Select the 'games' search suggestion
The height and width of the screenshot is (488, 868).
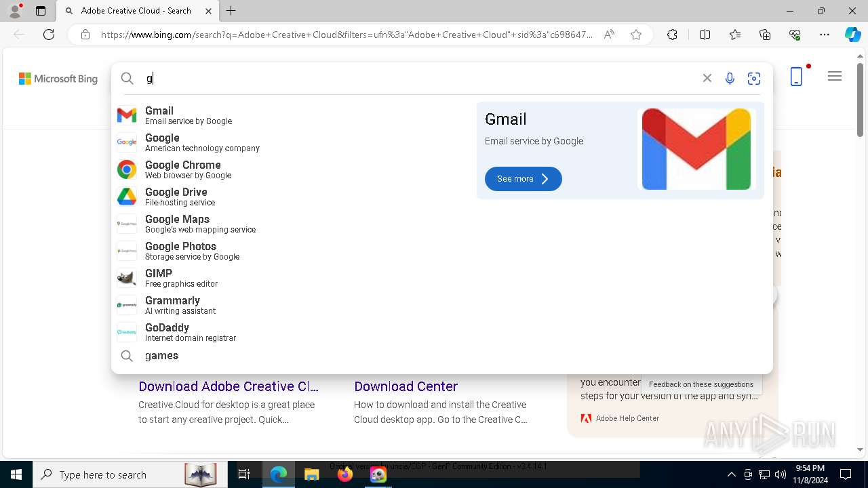[161, 356]
